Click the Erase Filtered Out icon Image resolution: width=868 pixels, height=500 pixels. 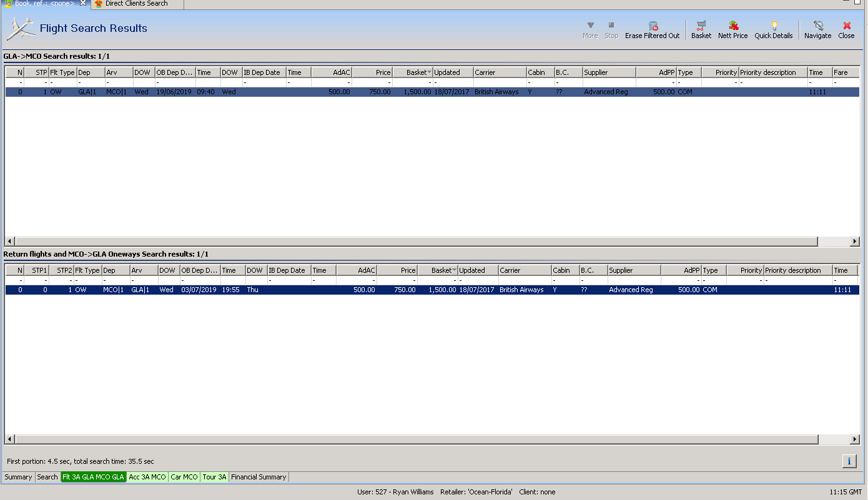click(x=653, y=30)
